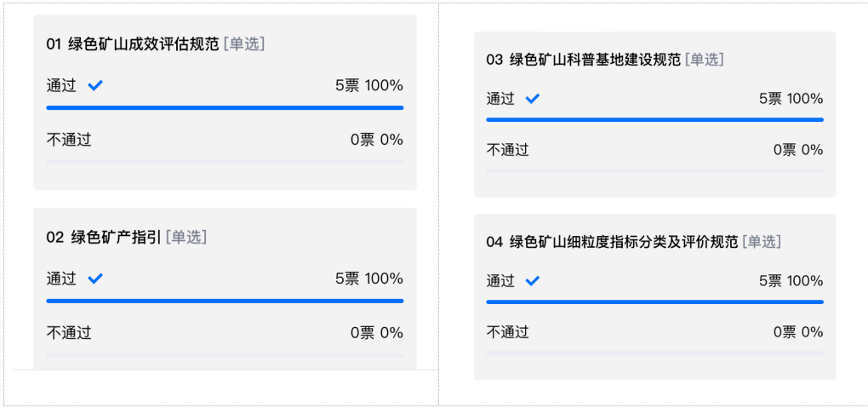The width and height of the screenshot is (868, 408).
Task: Click the 0票 0% result in poll 03
Action: coord(797,150)
